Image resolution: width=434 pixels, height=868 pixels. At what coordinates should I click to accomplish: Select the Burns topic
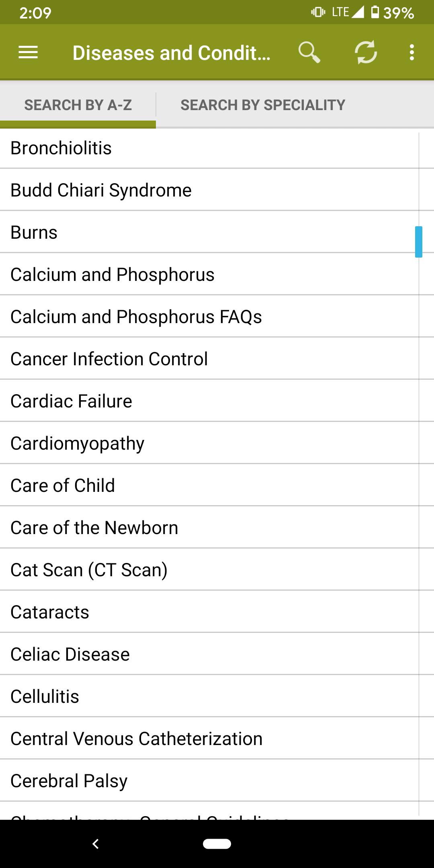point(209,232)
